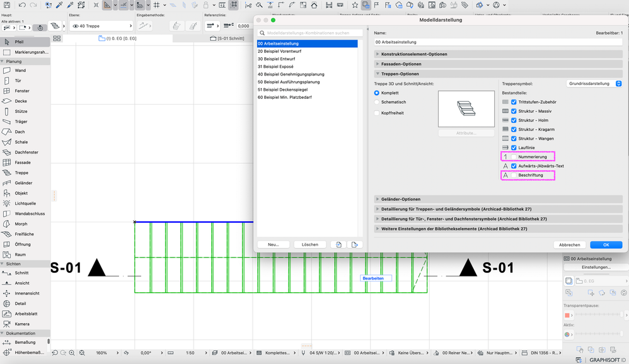Select the Fenster tool in the toolbox
Screen dimensions: 629x364
25,91
